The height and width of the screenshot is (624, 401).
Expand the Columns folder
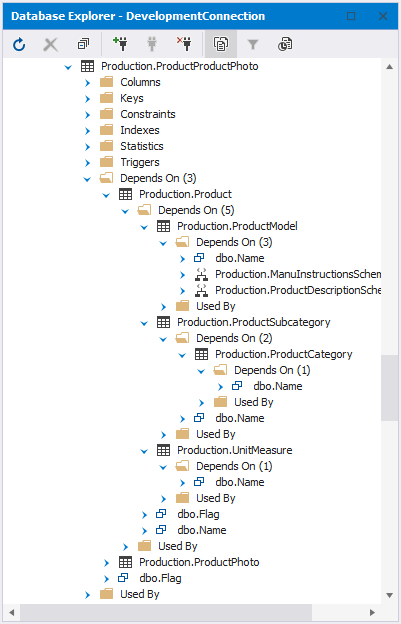[87, 83]
